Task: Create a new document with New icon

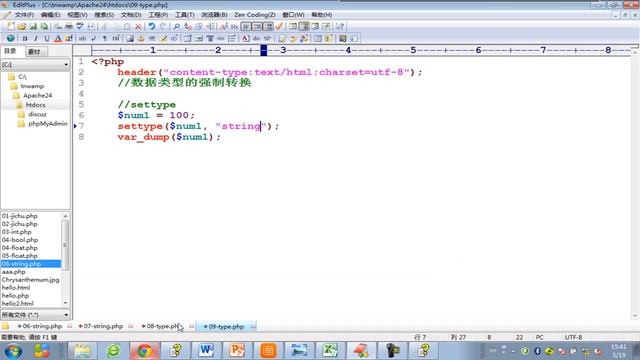Action: [x=11, y=27]
